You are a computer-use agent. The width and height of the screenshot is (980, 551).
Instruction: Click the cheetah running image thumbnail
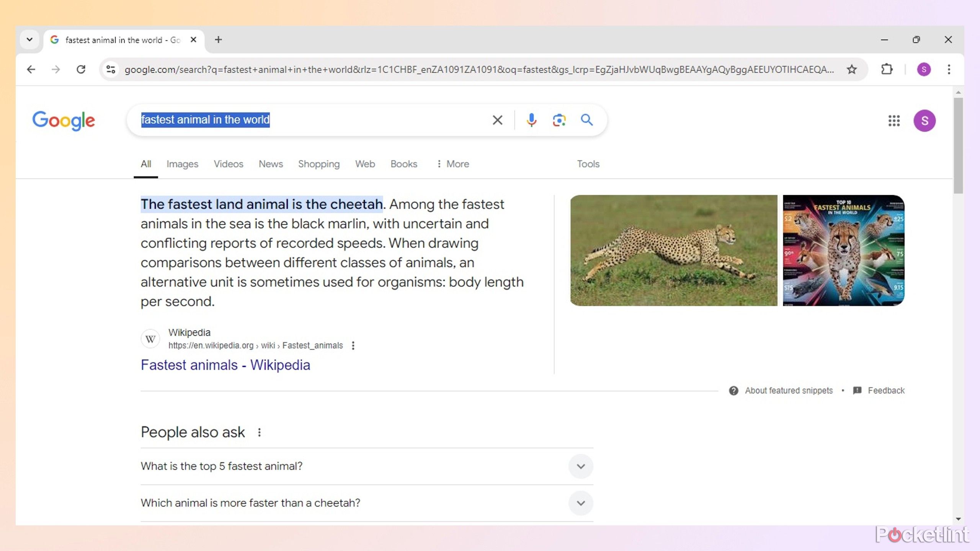(674, 250)
